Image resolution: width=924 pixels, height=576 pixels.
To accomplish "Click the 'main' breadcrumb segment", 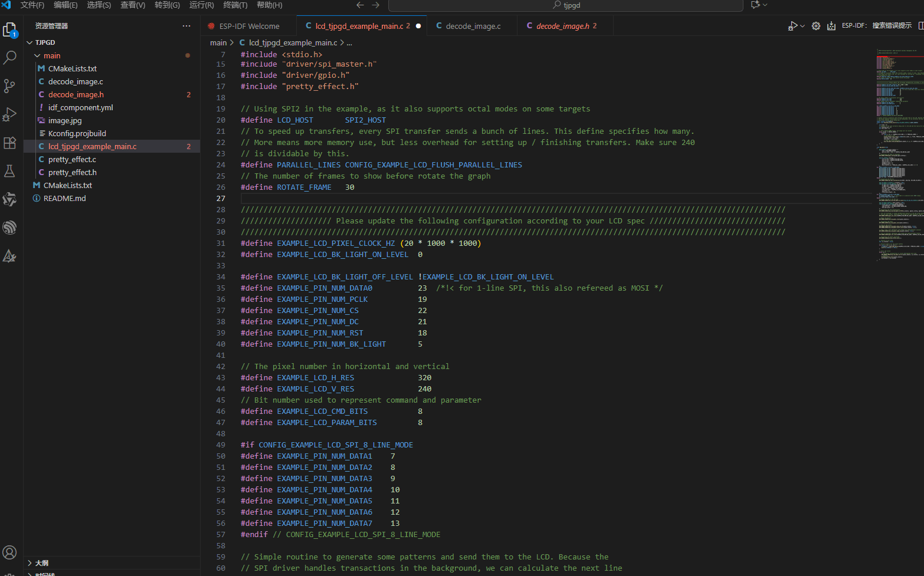I will pyautogui.click(x=218, y=42).
